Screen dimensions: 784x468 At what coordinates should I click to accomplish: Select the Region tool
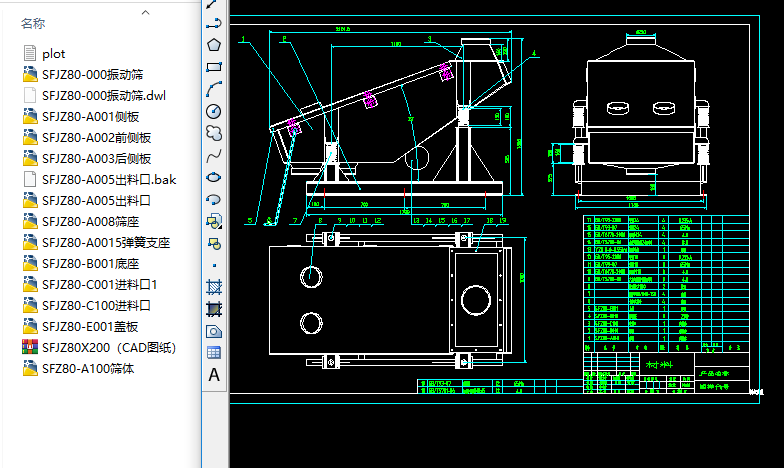click(x=214, y=332)
